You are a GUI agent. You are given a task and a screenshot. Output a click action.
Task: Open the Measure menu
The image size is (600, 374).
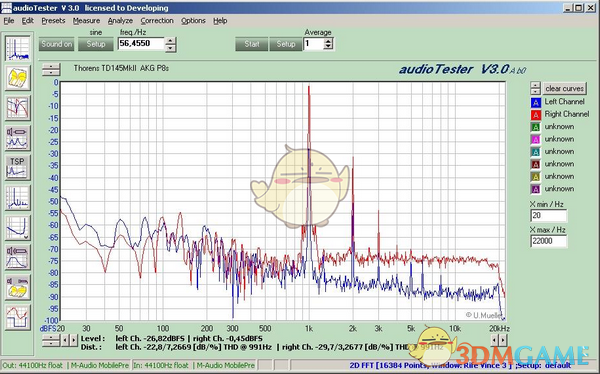[86, 21]
